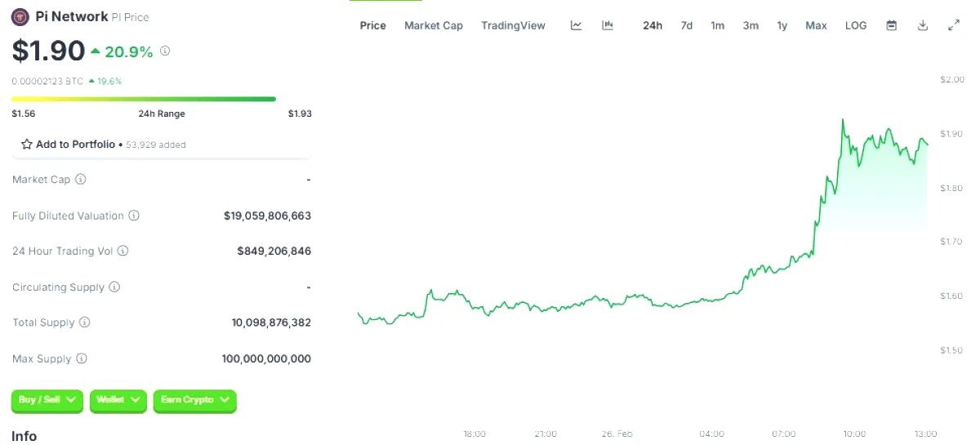Expand chart to fullscreen
The height and width of the screenshot is (445, 980).
pyautogui.click(x=953, y=25)
